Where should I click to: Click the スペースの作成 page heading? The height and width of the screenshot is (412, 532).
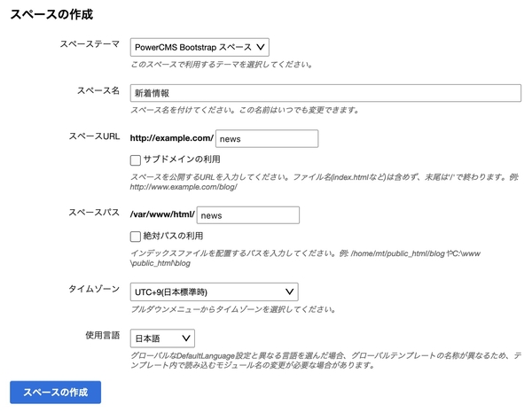pyautogui.click(x=51, y=14)
